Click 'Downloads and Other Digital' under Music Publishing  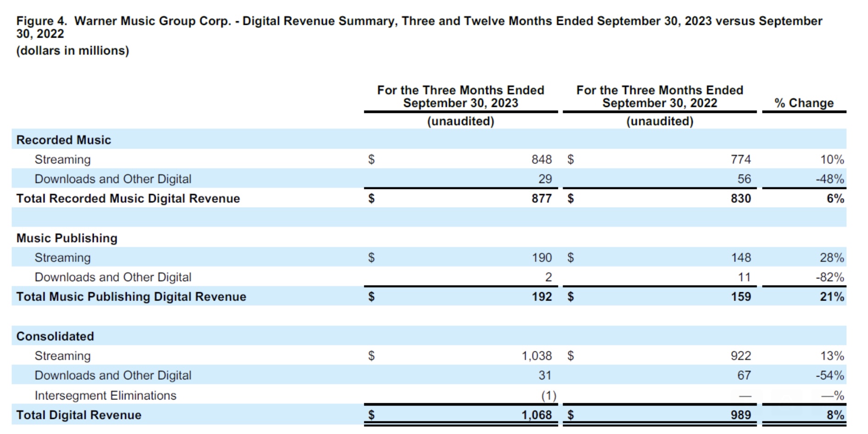coord(113,277)
